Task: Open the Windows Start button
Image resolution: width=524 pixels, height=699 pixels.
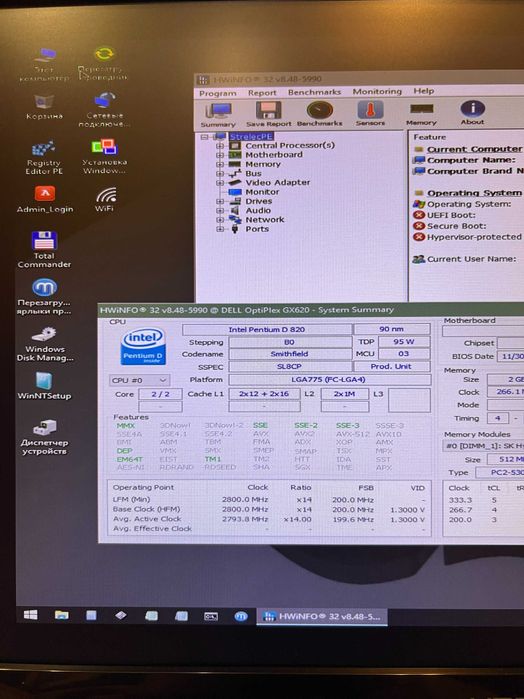Action: (x=30, y=615)
